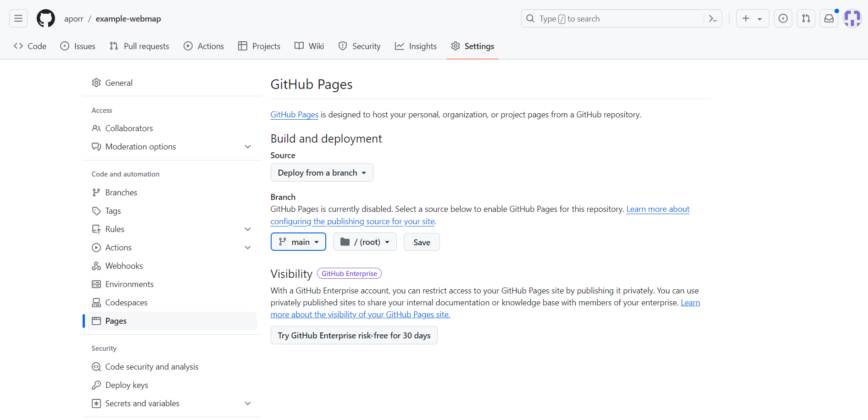Click the key icon beside Deploy keys
868x420 pixels.
[x=96, y=385]
